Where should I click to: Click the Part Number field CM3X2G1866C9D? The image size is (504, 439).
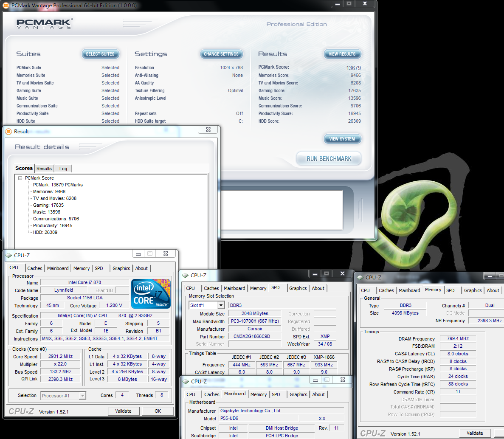click(x=255, y=336)
